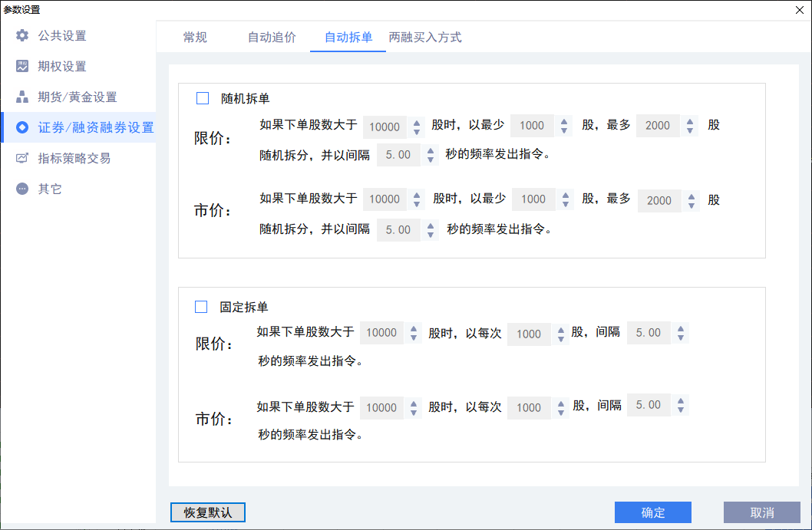This screenshot has width=812, height=530.
Task: Click the 取消 button
Action: (762, 512)
